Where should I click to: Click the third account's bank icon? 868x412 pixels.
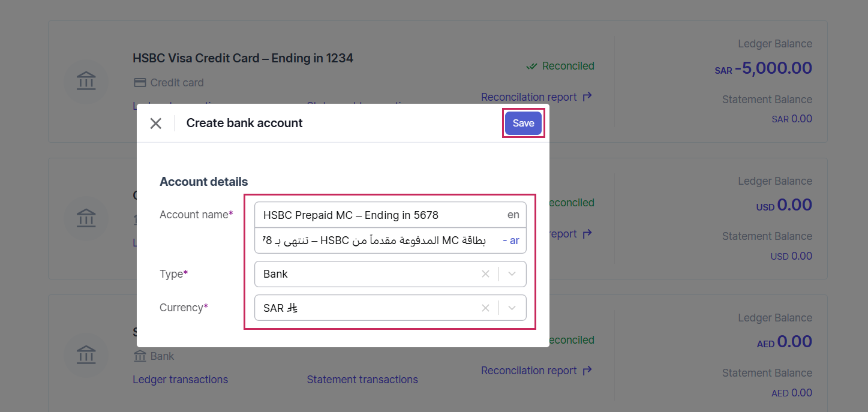[86, 354]
